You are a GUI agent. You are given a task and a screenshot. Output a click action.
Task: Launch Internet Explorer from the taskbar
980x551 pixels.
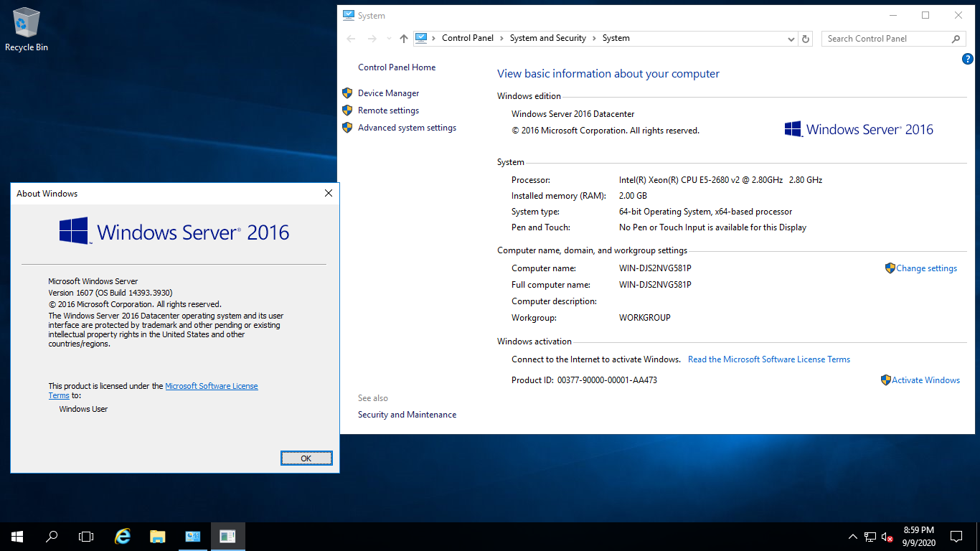click(x=123, y=536)
